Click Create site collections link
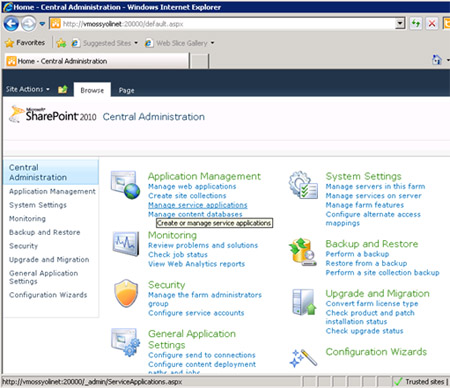 [187, 196]
